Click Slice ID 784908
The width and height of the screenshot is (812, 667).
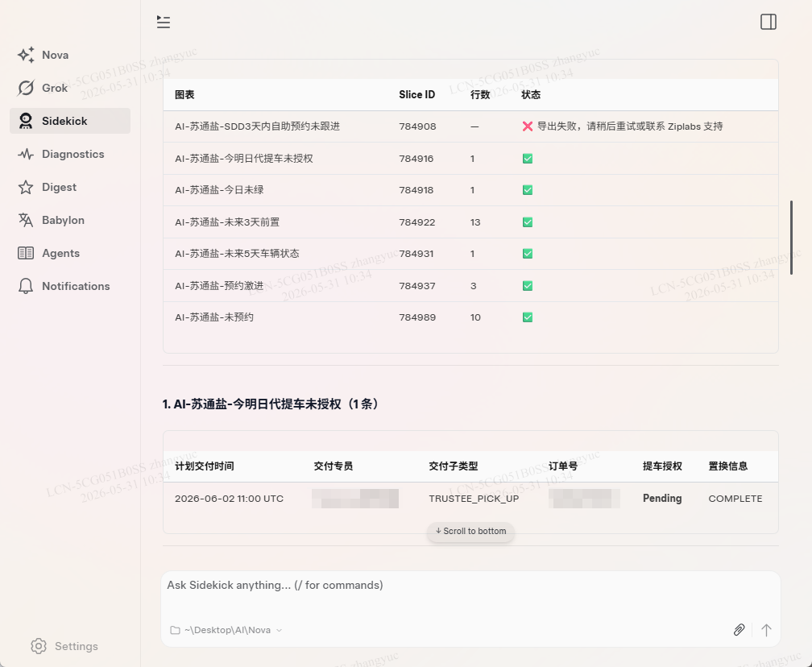click(417, 126)
